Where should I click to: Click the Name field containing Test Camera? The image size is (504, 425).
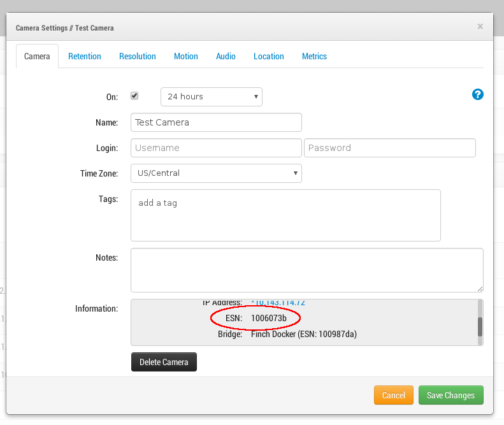pyautogui.click(x=216, y=122)
